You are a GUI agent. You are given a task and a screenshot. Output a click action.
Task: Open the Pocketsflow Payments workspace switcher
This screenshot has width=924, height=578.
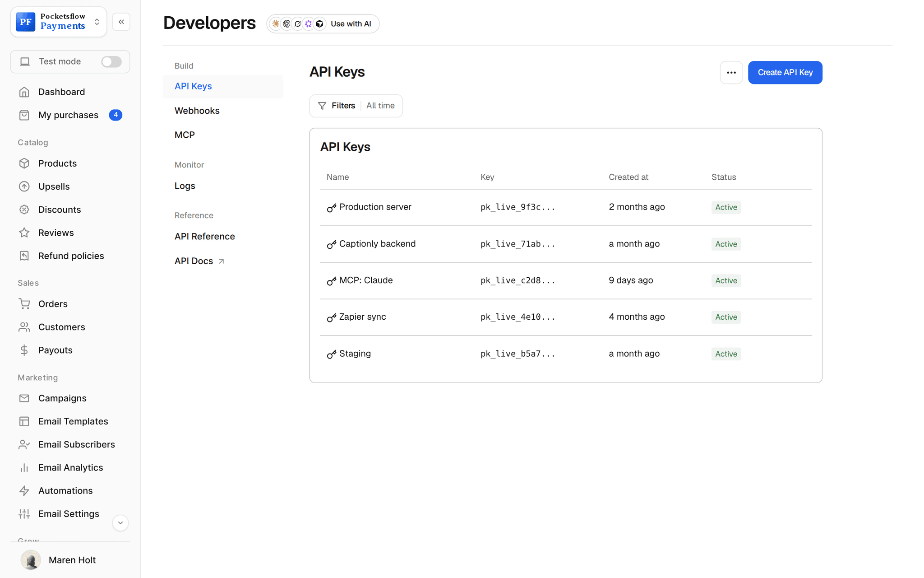point(59,22)
